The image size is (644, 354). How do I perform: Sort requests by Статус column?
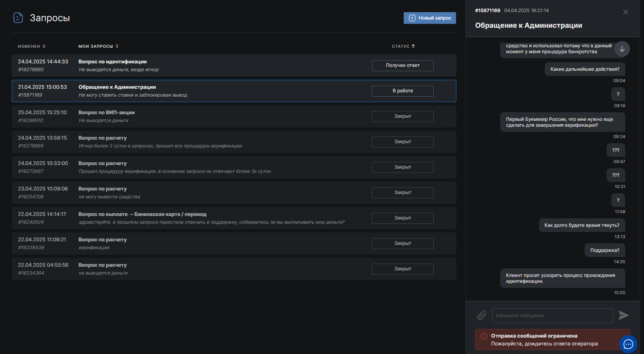pos(403,46)
